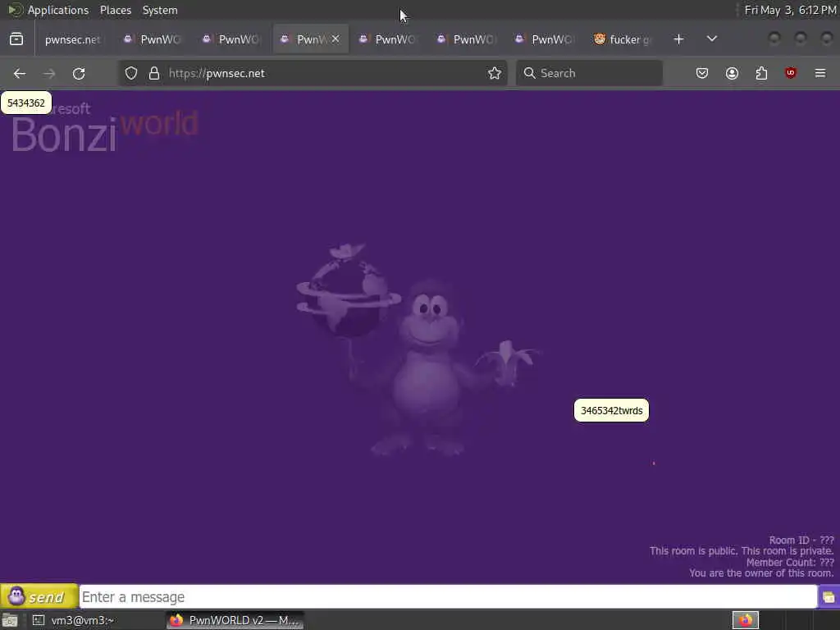Open the tracking protection shield icon

(131, 73)
